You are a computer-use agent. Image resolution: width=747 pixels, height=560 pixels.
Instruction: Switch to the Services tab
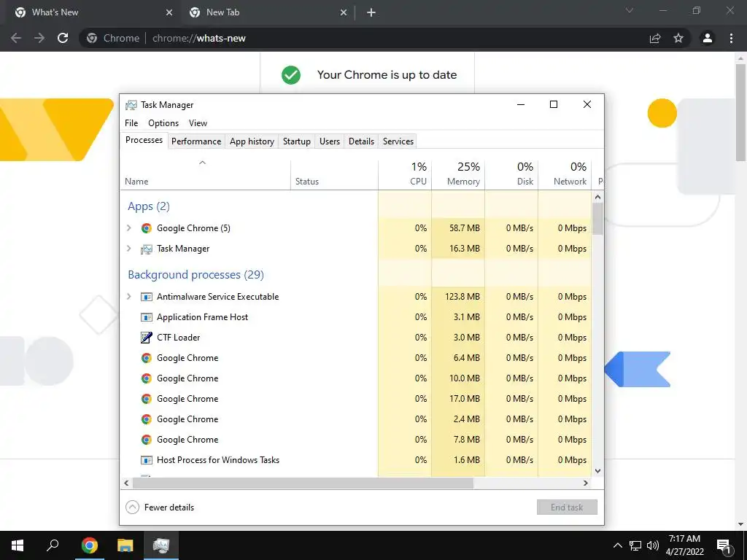click(398, 141)
